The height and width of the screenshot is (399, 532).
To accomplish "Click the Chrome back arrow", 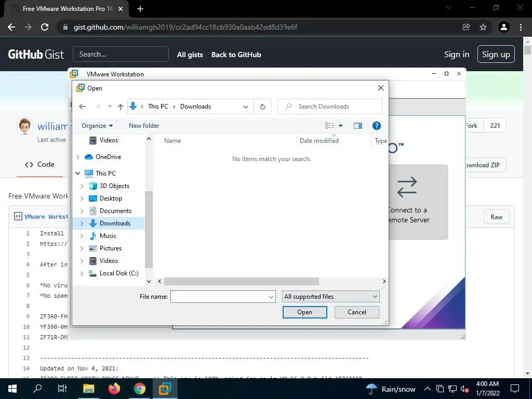I will tap(11, 27).
